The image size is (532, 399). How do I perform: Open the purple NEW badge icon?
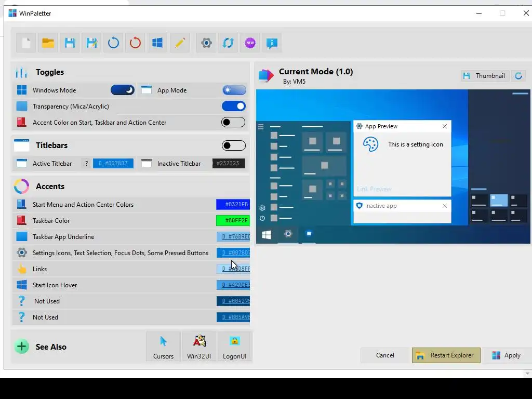[250, 43]
